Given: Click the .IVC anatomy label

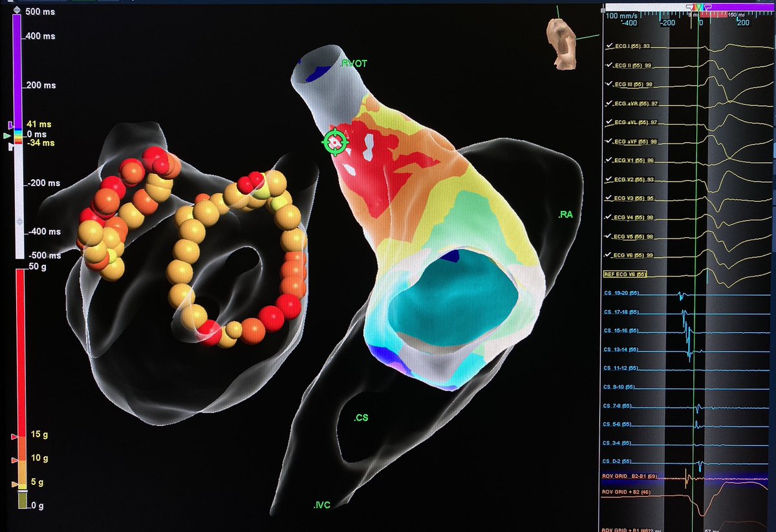Looking at the screenshot, I should coord(321,504).
